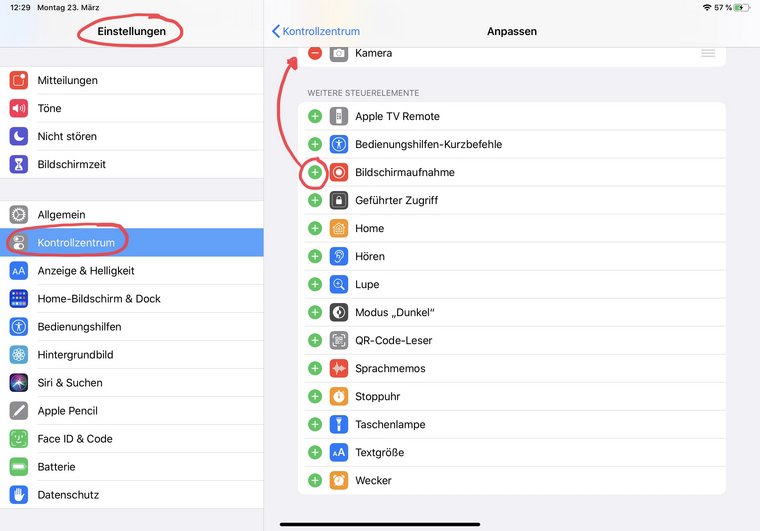This screenshot has height=531, width=760.
Task: Add Stoppuhr with its green plus
Action: click(315, 396)
